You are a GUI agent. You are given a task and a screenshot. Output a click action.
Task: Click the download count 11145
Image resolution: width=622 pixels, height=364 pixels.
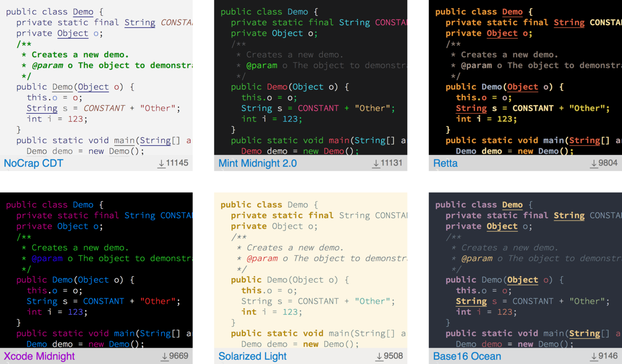[177, 163]
